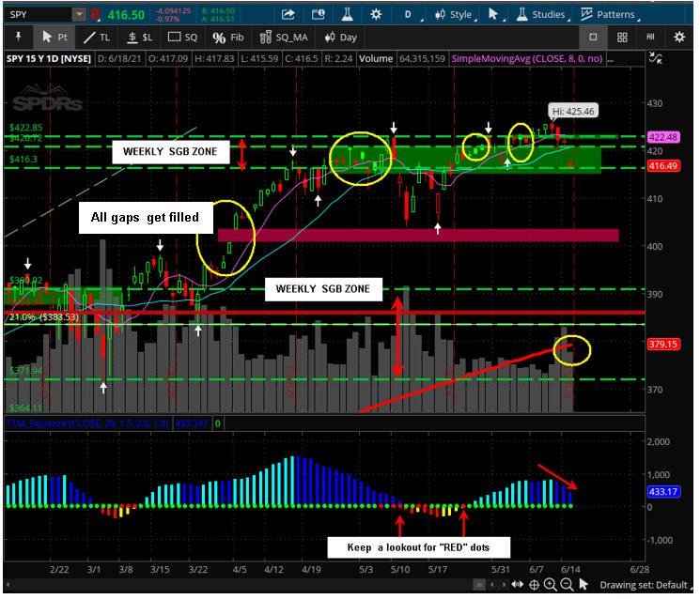Screen dimensions: 700x599
Task: Open the Drawing set: Default dropdown
Action: [x=645, y=585]
